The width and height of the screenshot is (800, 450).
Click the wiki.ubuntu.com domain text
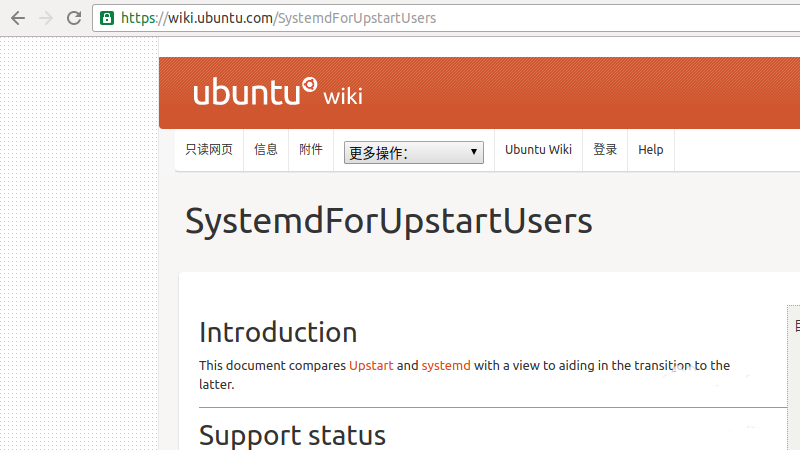214,18
